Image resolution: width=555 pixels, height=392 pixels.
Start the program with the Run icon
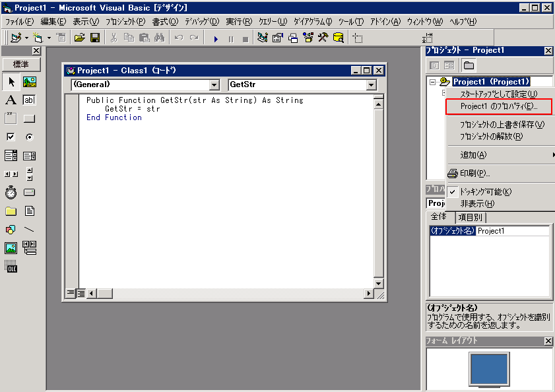click(x=216, y=38)
